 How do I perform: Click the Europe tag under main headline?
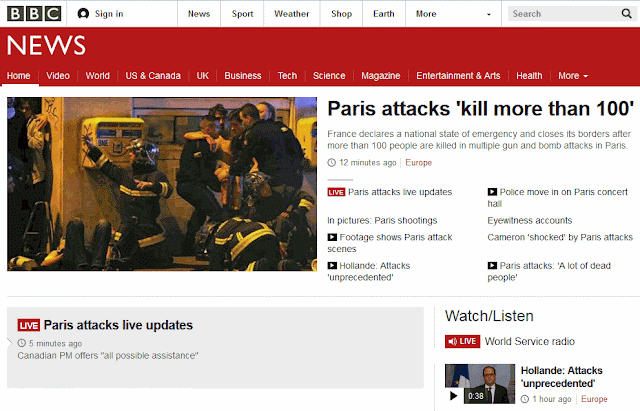[418, 163]
